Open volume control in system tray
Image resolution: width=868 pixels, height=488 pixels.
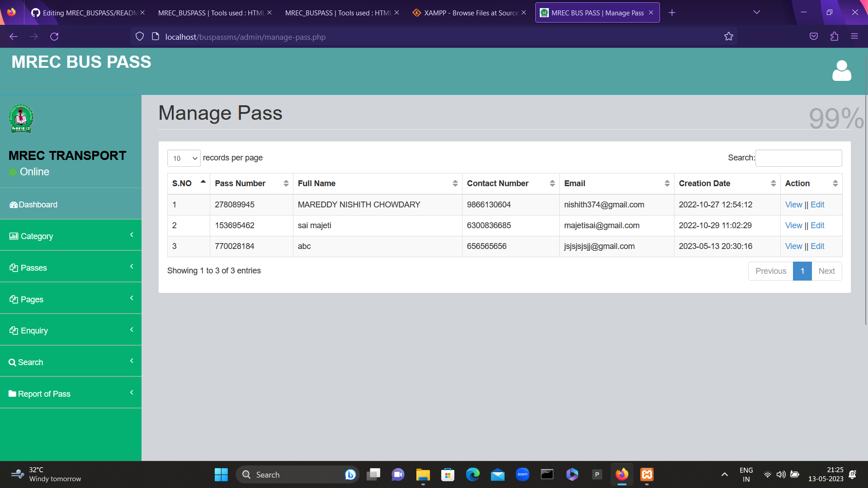(x=781, y=474)
